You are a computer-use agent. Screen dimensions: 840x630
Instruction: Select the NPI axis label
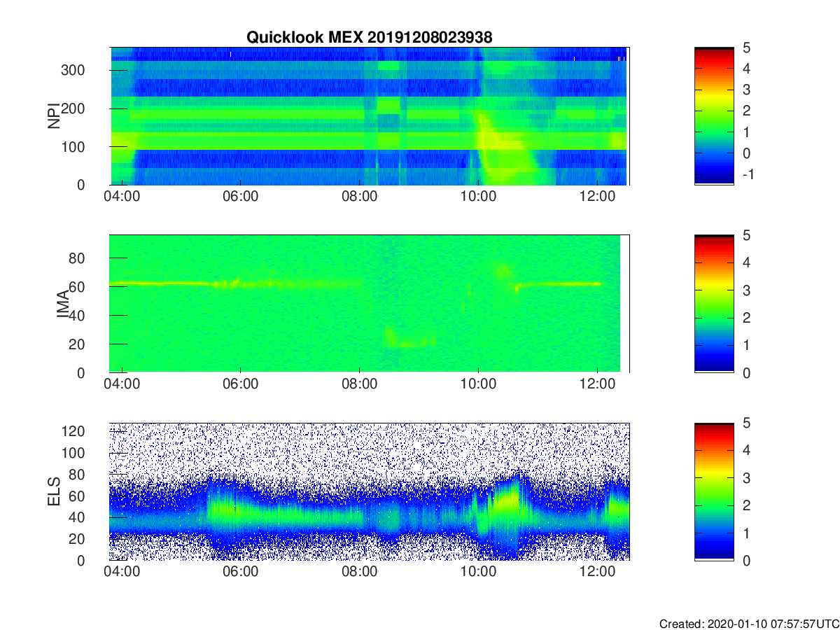(53, 115)
